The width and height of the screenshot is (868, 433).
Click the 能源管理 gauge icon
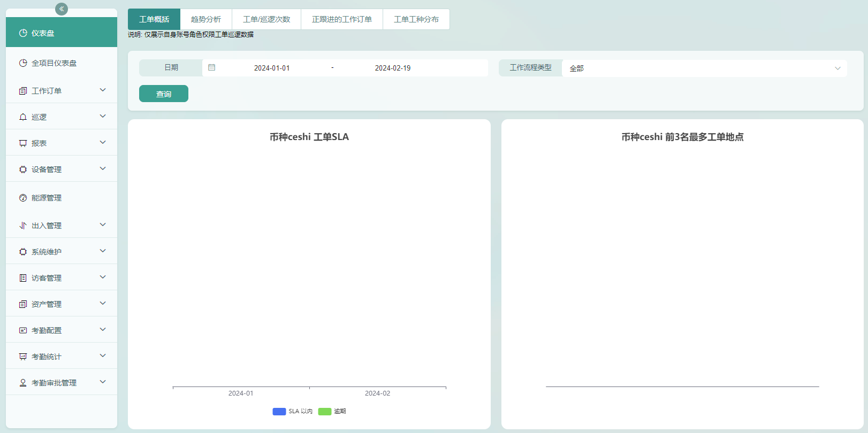point(23,198)
